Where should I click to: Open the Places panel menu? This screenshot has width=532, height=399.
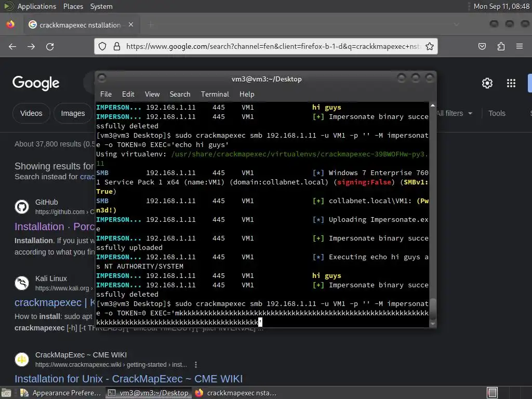[73, 6]
